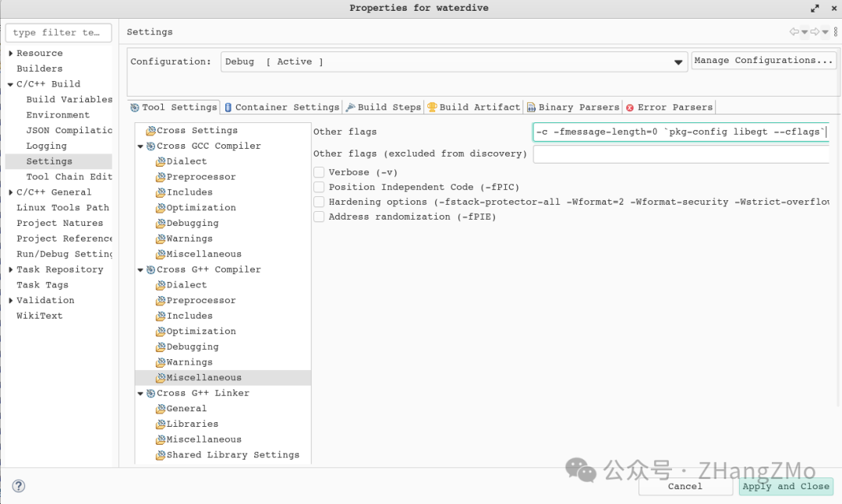842x504 pixels.
Task: Open the view menu three-dots icon
Action: (836, 32)
